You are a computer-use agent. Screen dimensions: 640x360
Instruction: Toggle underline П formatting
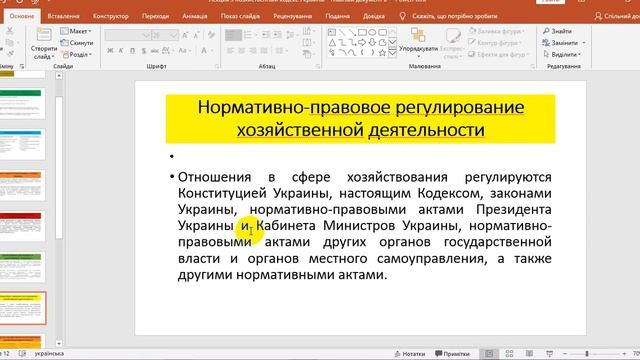pos(132,51)
